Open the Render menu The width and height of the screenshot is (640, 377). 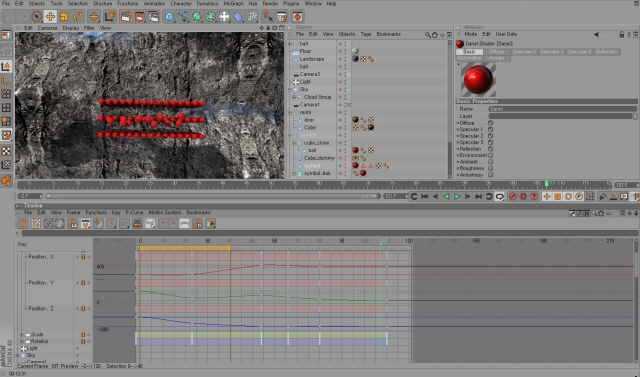tap(270, 3)
